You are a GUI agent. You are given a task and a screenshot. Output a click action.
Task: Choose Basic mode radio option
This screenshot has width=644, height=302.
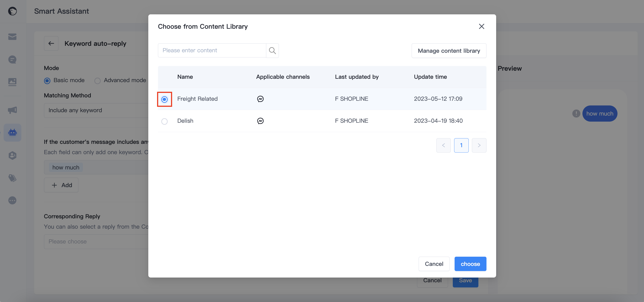[47, 81]
